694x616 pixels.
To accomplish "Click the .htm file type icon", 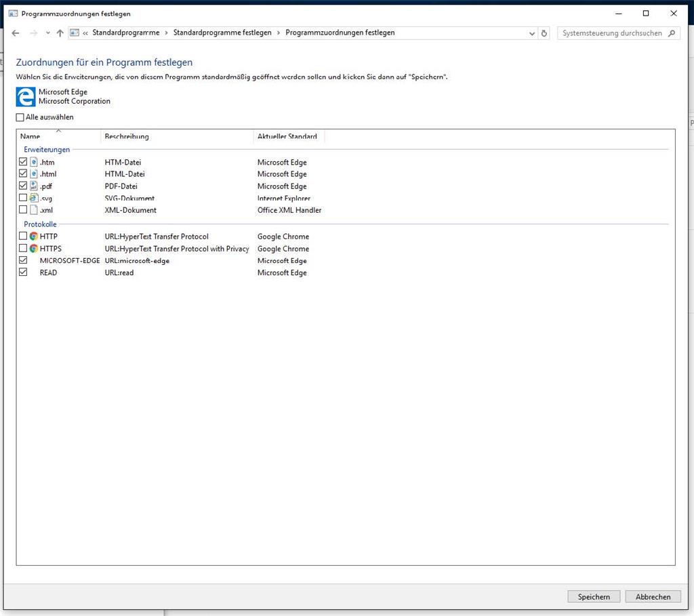I will click(34, 162).
